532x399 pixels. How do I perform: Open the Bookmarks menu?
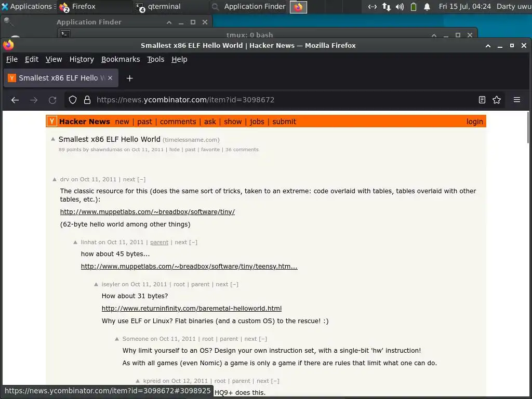point(121,59)
